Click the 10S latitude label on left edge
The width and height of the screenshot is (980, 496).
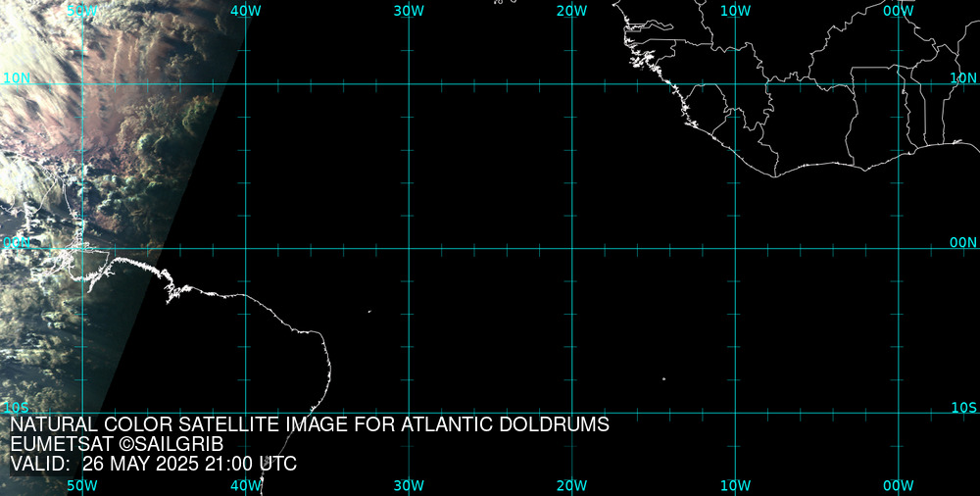click(x=16, y=408)
